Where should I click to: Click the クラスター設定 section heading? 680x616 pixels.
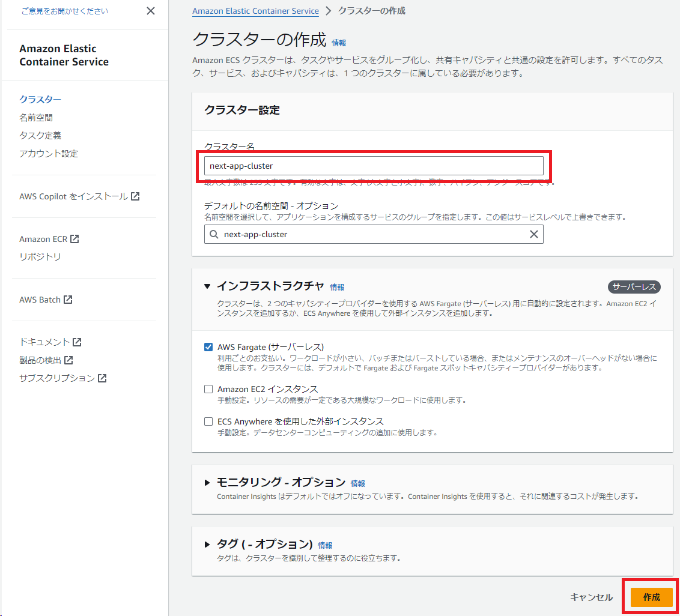[x=242, y=110]
